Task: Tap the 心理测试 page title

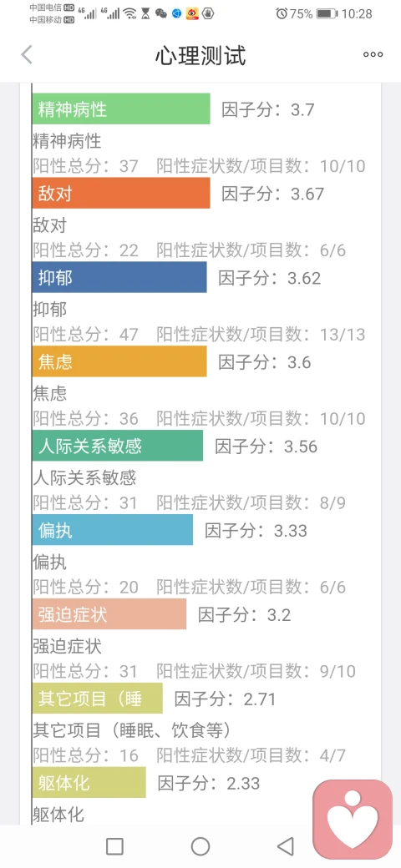Action: (x=200, y=55)
